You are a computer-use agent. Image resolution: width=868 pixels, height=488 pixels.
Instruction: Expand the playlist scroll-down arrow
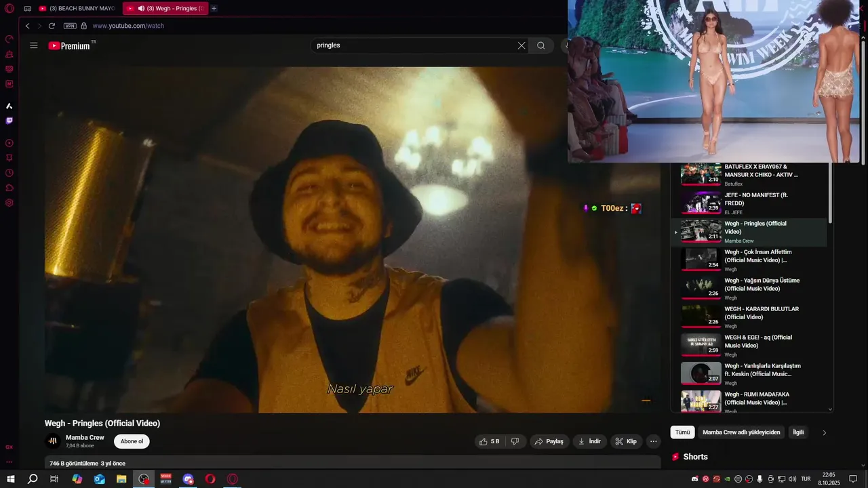pos(830,409)
